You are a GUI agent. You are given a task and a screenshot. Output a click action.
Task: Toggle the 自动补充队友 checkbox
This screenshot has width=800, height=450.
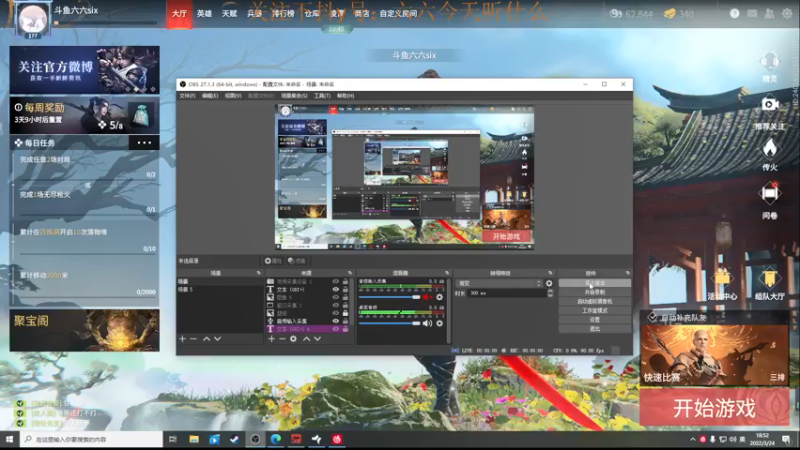pyautogui.click(x=652, y=318)
